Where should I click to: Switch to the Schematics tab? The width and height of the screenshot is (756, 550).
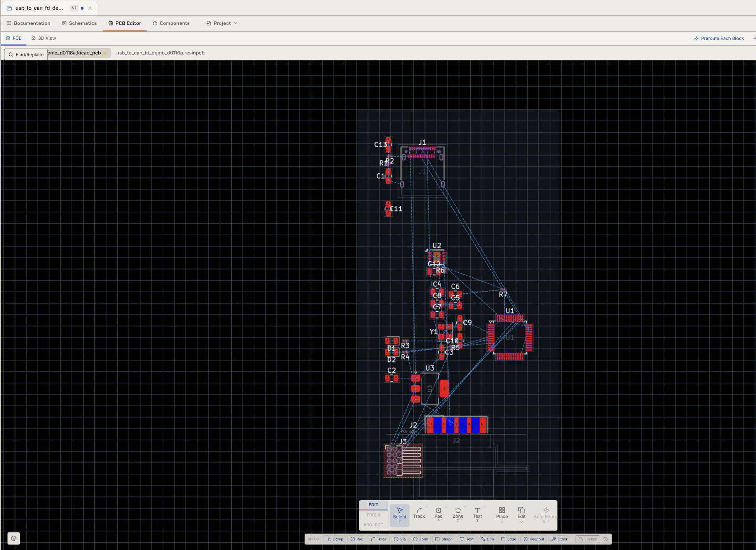pos(79,23)
